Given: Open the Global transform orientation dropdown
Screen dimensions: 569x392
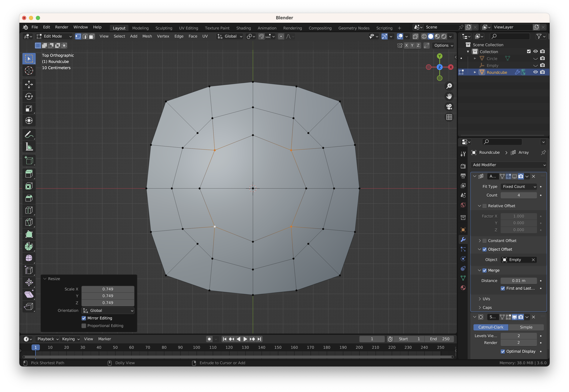Looking at the screenshot, I should coord(230,36).
